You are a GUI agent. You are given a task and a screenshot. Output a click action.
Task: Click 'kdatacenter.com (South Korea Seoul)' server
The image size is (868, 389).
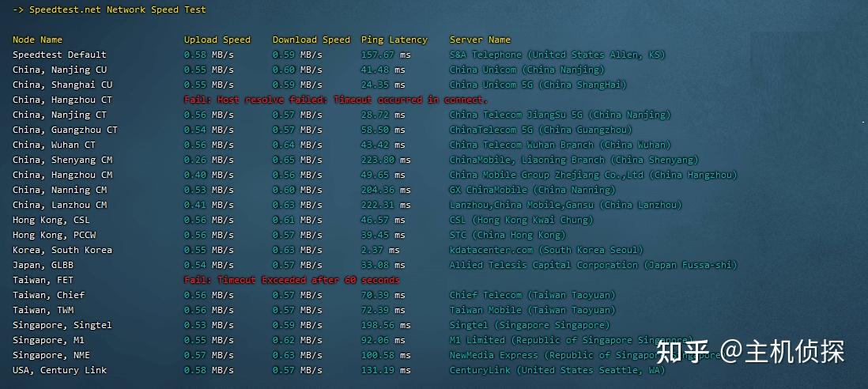coord(546,250)
